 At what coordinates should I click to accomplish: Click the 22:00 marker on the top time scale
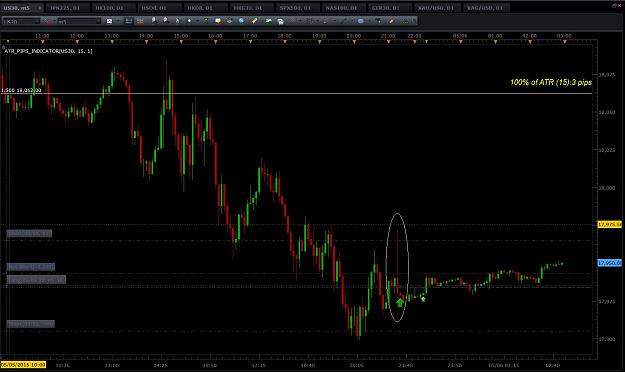point(414,36)
